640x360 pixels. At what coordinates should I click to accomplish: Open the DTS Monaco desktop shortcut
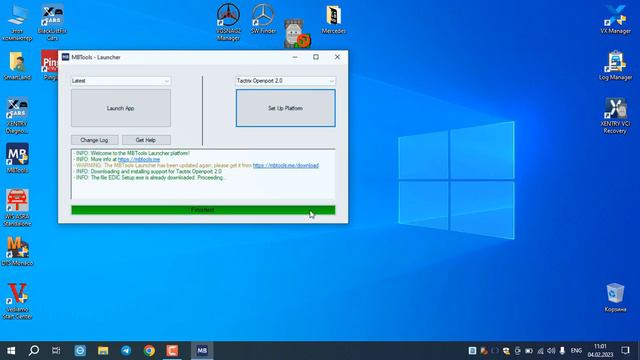pyautogui.click(x=17, y=251)
